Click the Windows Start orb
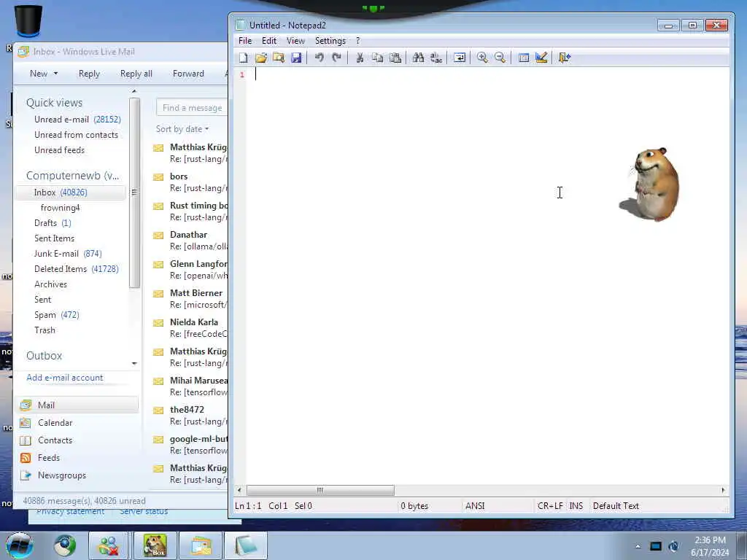747x560 pixels. pos(20,545)
